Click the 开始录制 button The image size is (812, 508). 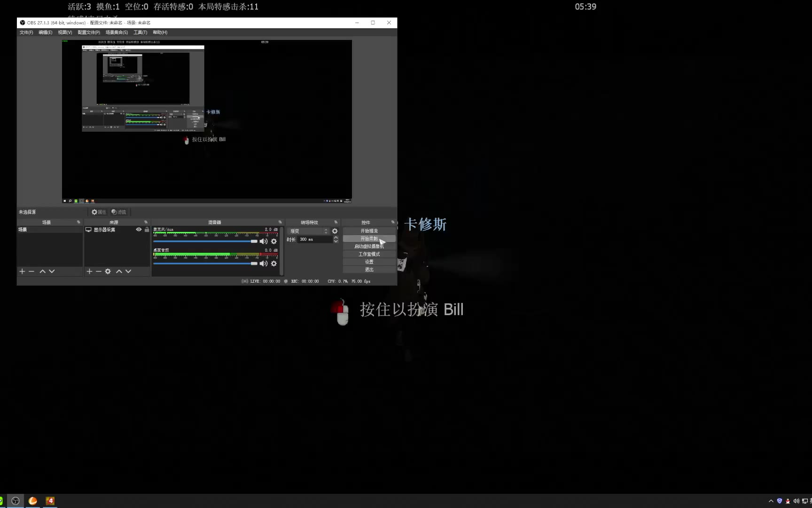click(369, 238)
